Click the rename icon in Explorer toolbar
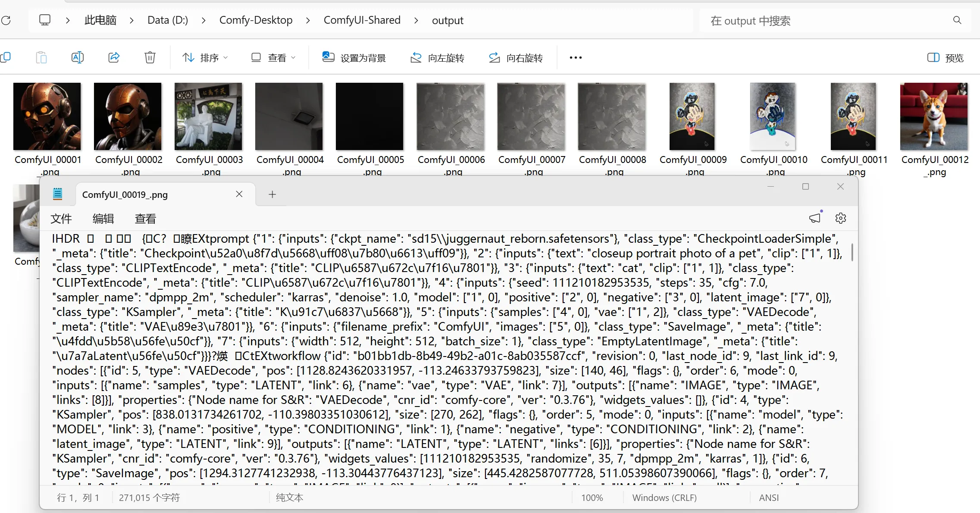Viewport: 980px width, 513px height. tap(78, 57)
